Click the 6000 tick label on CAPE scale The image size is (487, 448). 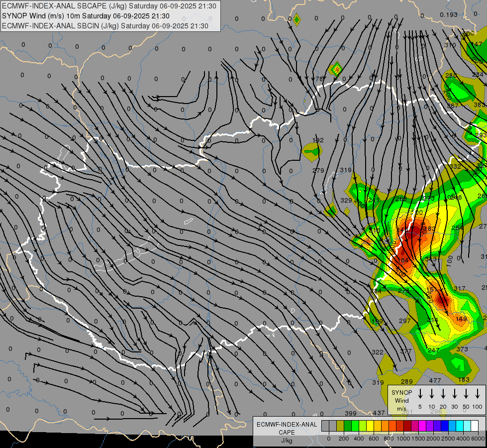click(x=478, y=439)
